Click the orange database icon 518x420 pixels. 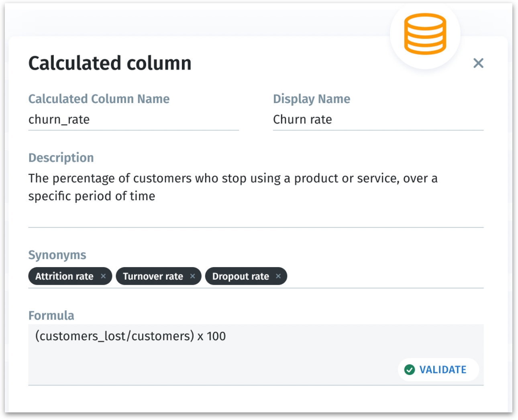425,34
